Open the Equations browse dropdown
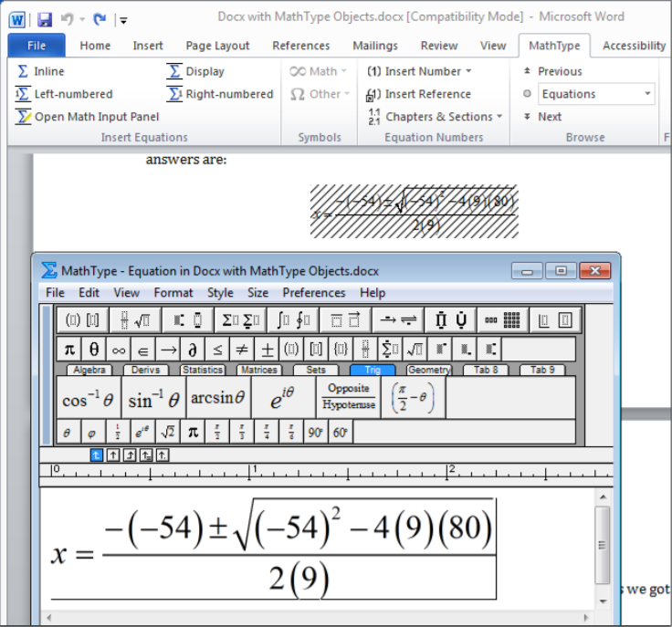 point(647,94)
